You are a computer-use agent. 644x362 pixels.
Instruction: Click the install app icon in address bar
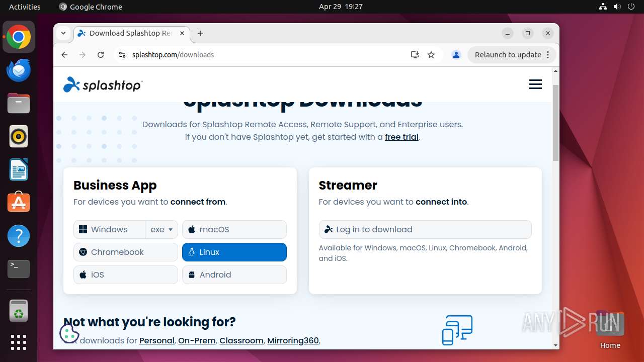click(x=415, y=55)
